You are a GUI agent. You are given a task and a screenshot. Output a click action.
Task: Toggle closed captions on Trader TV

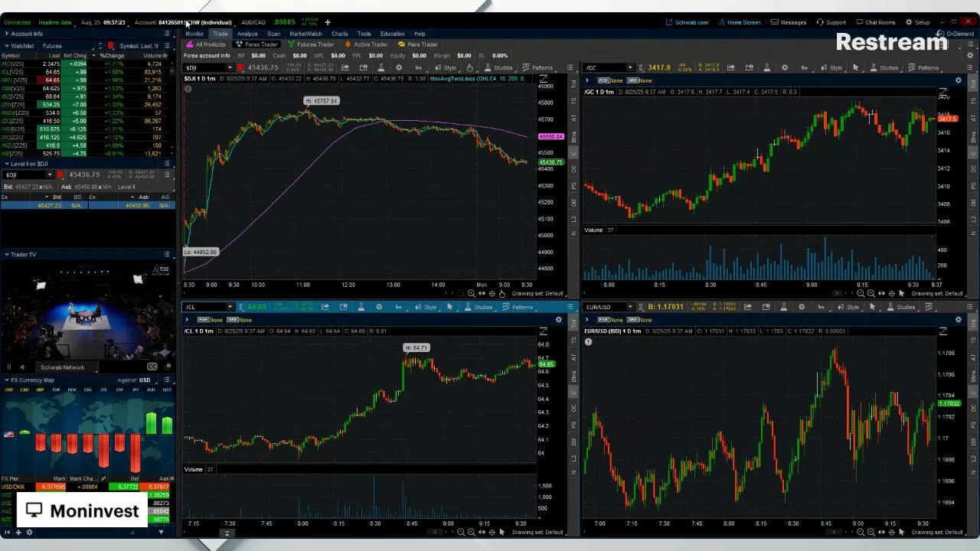(152, 367)
